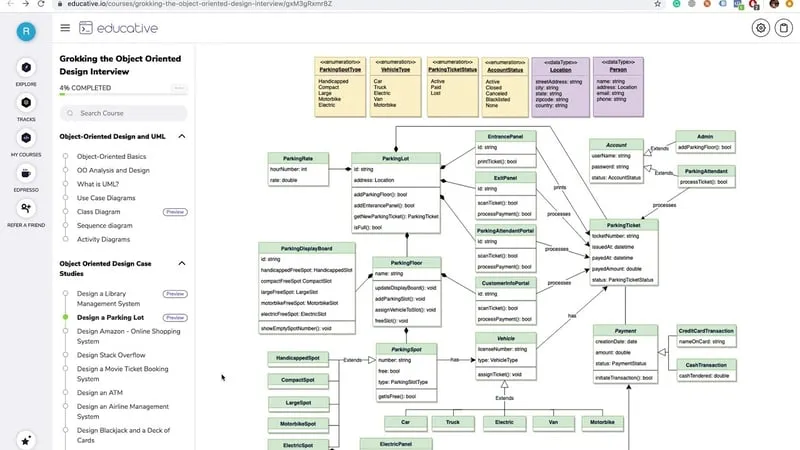Image resolution: width=800 pixels, height=450 pixels.
Task: Collapse Object-Oriented Design and UML section
Action: point(182,137)
